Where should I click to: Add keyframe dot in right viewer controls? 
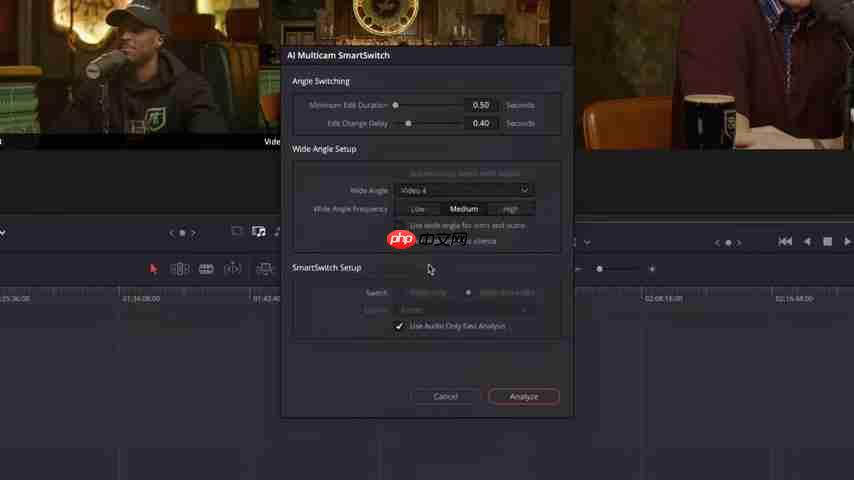point(728,243)
